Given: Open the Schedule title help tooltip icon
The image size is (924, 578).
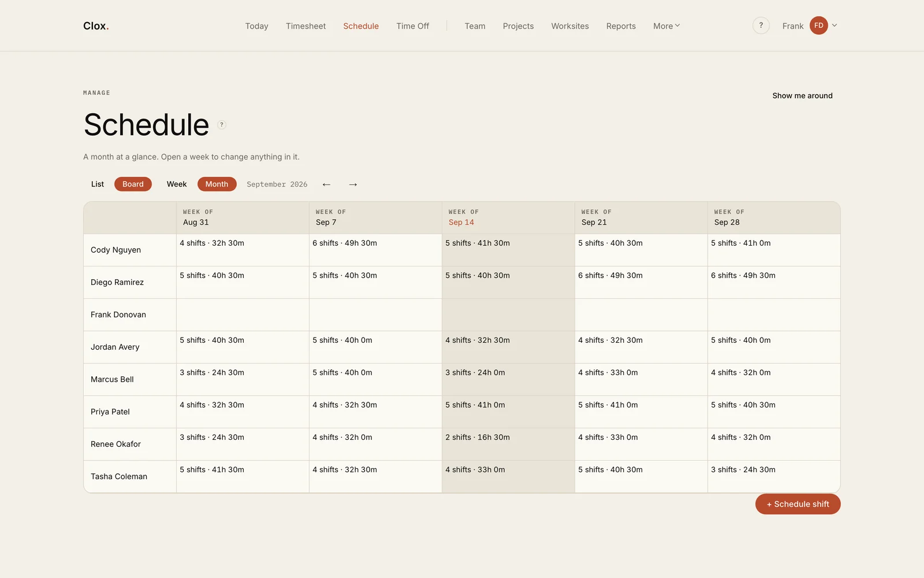Looking at the screenshot, I should [222, 125].
